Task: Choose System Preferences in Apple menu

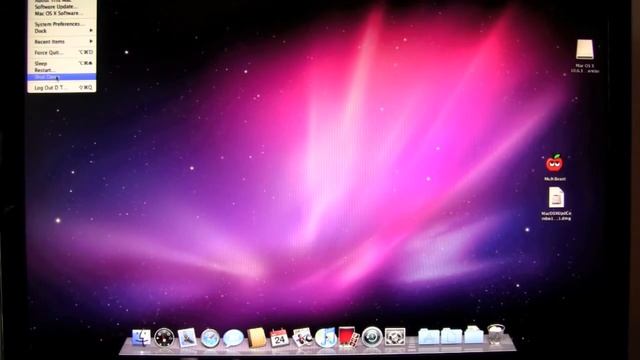Action: coord(62,24)
